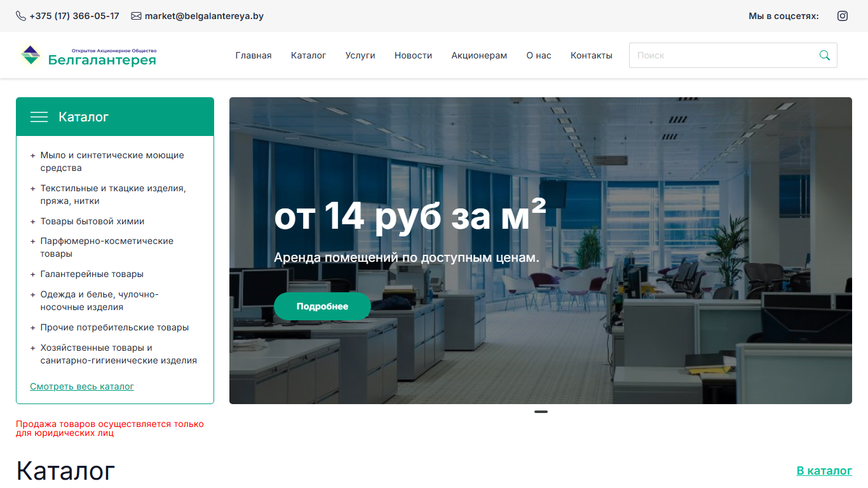The image size is (868, 488).
Task: Expand plus next to Текстильные и ткацкие изделия
Action: (33, 189)
